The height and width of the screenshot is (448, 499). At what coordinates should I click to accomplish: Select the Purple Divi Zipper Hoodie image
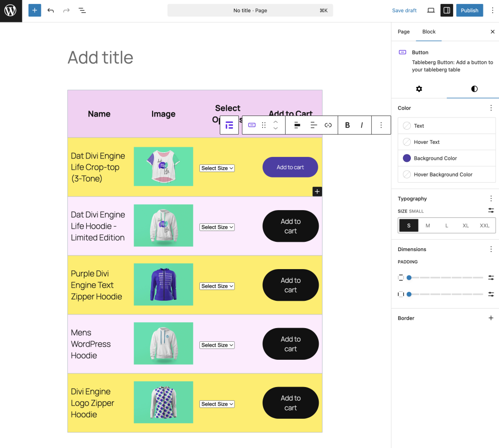(x=163, y=284)
